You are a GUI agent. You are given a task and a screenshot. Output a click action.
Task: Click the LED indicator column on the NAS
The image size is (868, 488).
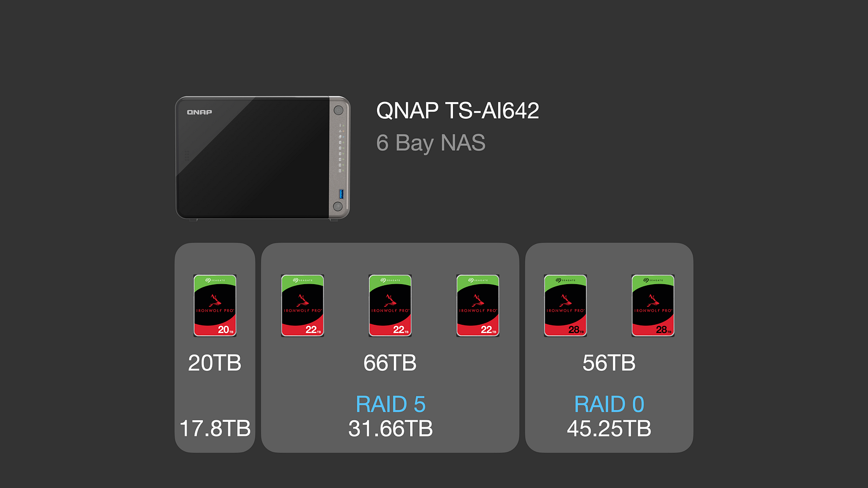pyautogui.click(x=341, y=148)
